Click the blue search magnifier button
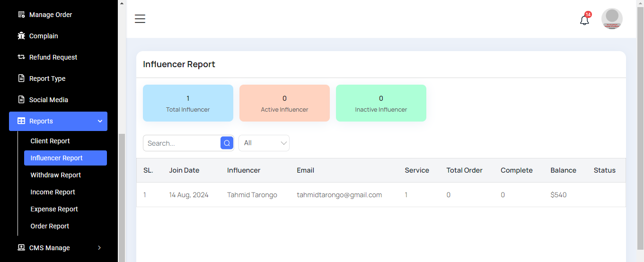Screen dimensions: 644x262 point(227,143)
